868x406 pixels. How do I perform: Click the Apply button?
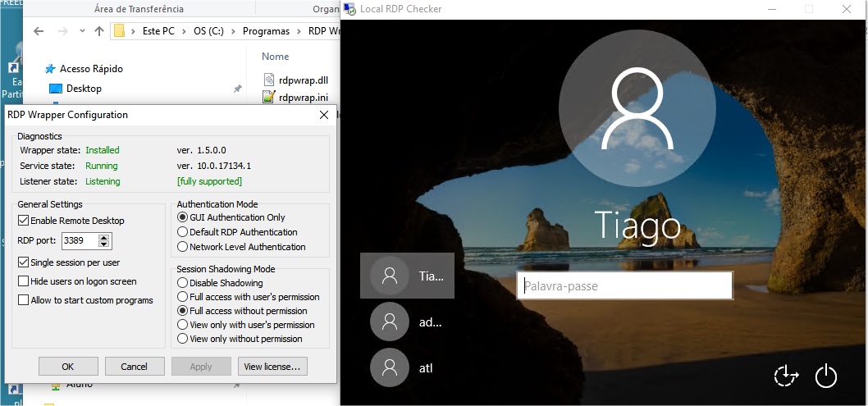tap(201, 366)
